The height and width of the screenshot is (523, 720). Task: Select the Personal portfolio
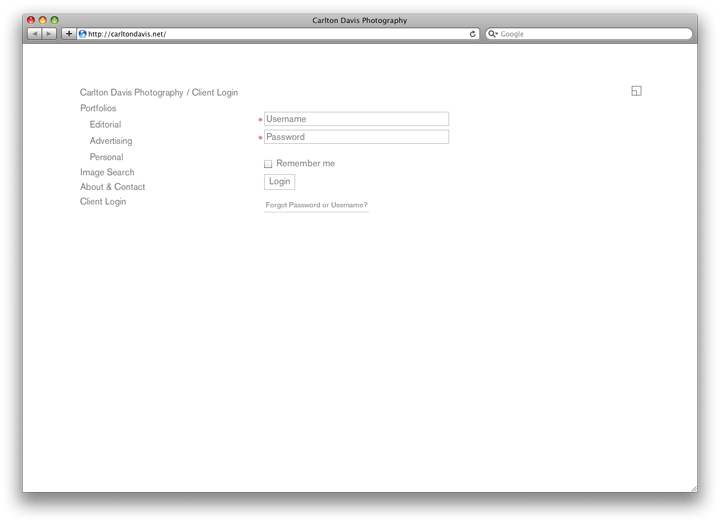coord(106,157)
